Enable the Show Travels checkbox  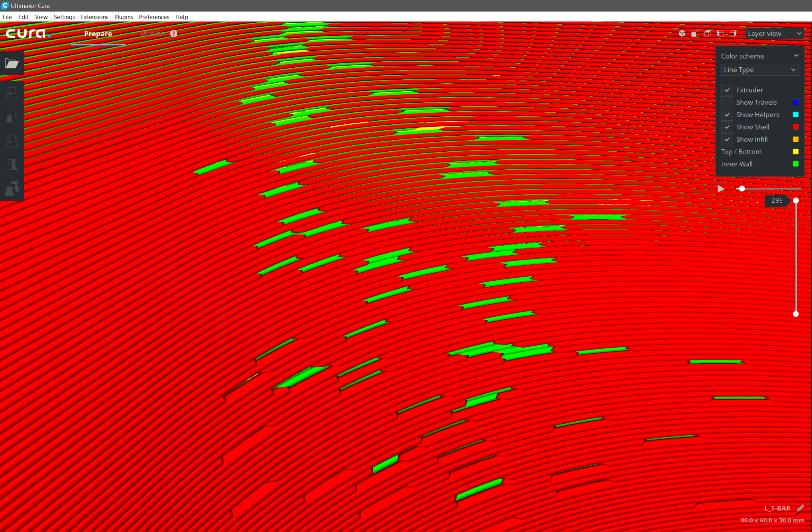[x=727, y=102]
